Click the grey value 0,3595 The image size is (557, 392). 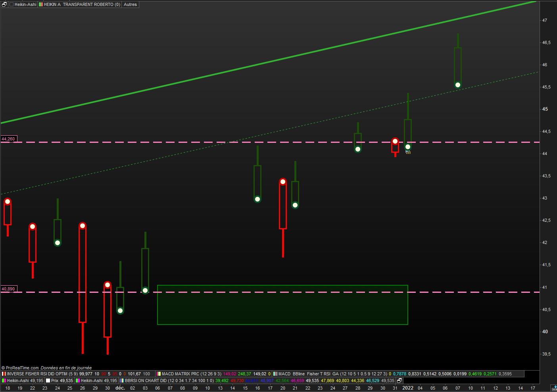[505, 374]
